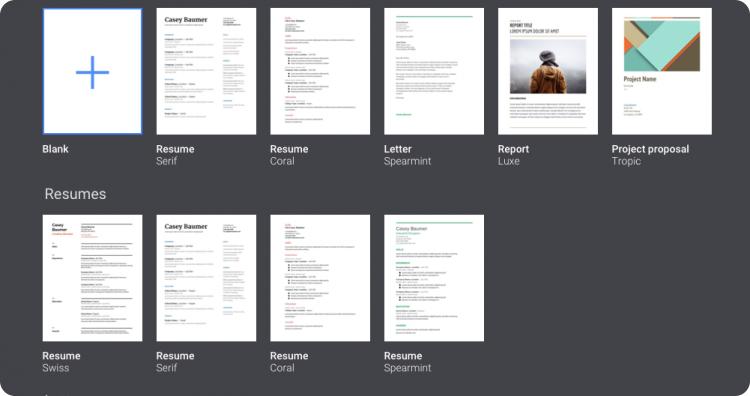Image resolution: width=750 pixels, height=396 pixels.
Task: Click the 'Report' label text
Action: (x=513, y=149)
